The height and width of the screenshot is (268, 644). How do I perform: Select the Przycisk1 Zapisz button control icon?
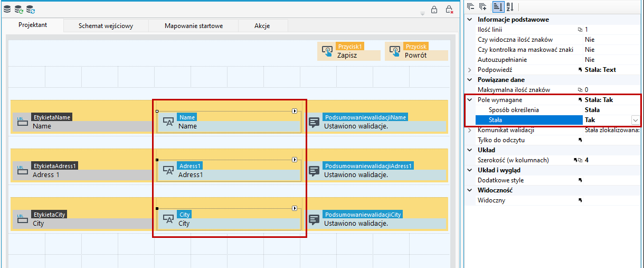[327, 51]
